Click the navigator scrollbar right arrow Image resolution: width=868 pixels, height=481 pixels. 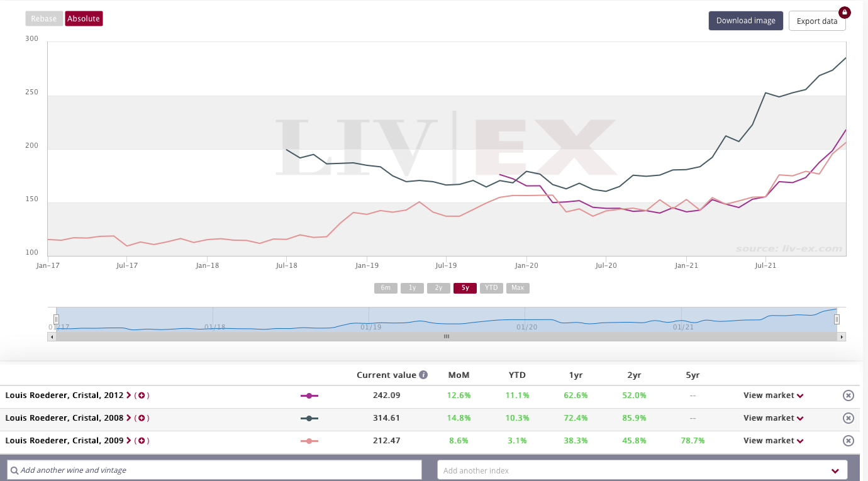pyautogui.click(x=842, y=337)
